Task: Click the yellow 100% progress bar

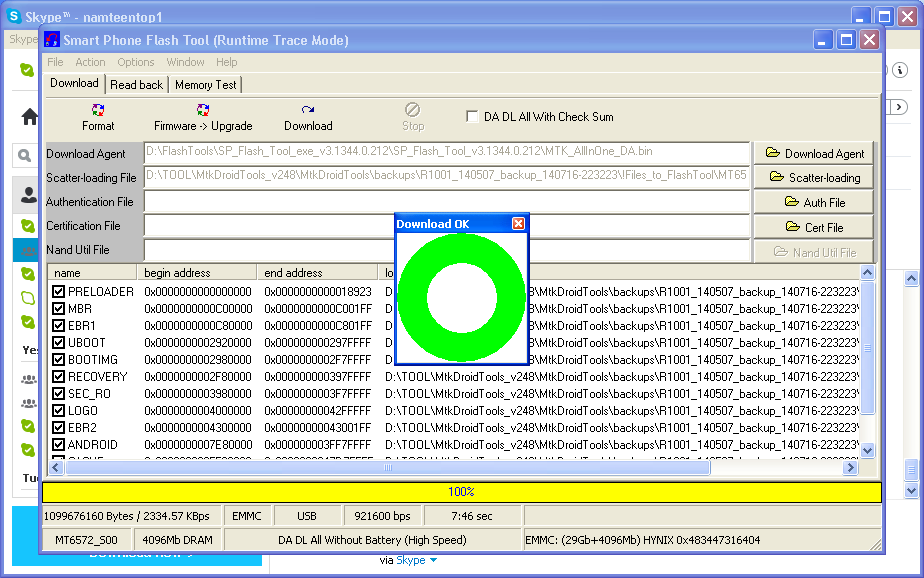Action: point(461,492)
